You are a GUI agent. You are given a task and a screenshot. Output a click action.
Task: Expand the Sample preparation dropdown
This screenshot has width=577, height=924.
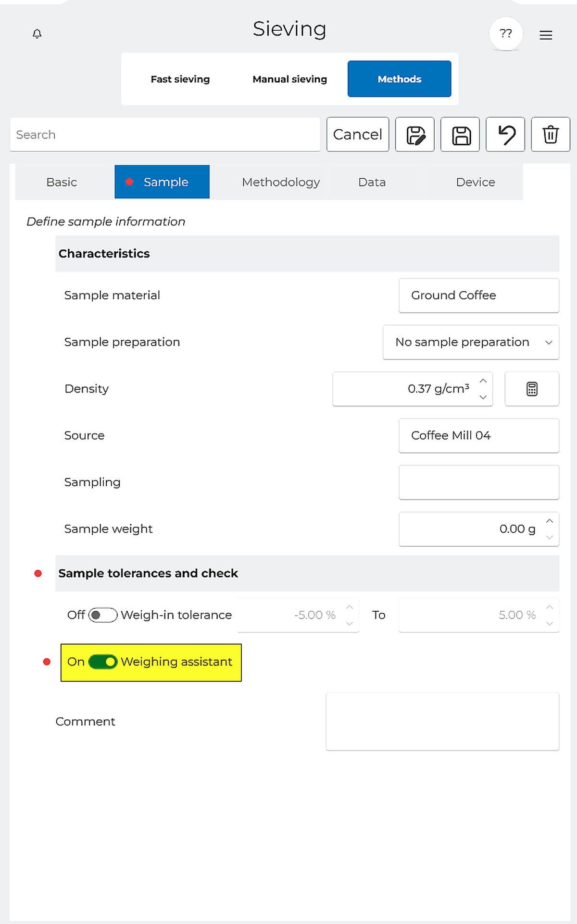pos(471,342)
